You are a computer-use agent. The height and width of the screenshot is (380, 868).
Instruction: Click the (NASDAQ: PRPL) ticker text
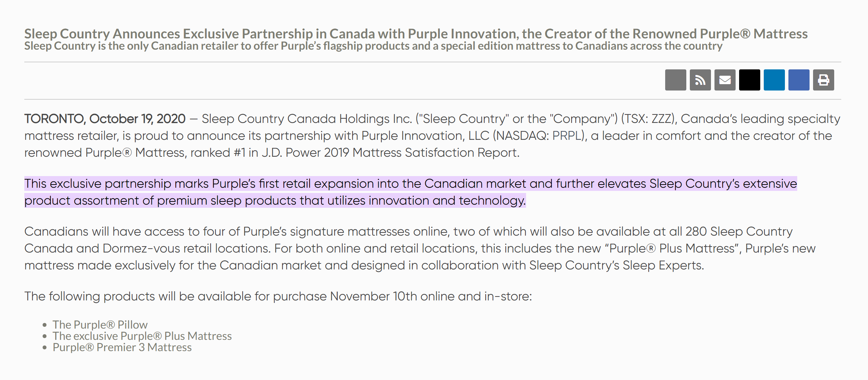pos(539,136)
